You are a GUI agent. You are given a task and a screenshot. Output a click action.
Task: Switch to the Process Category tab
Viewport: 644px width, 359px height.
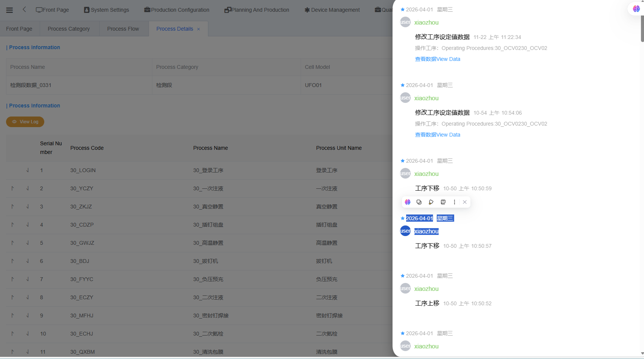[x=69, y=29]
